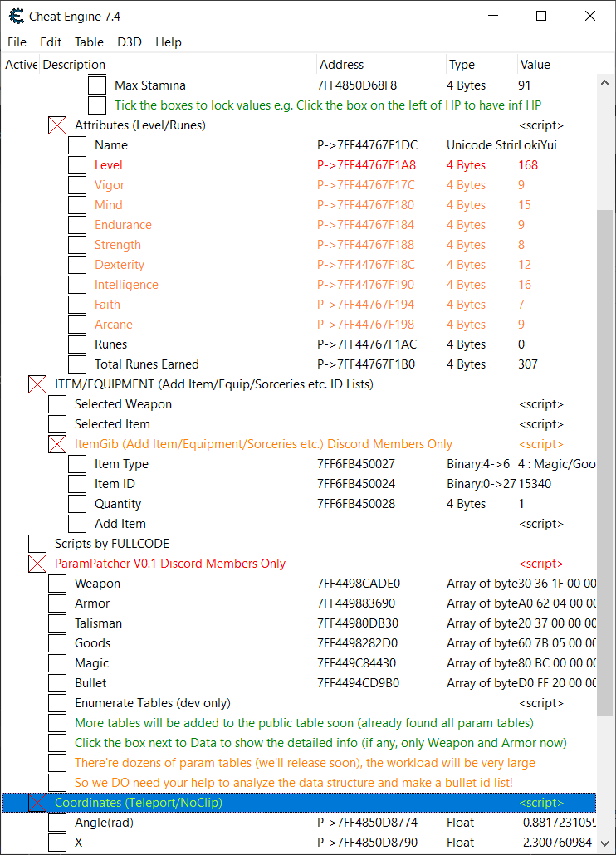Tick the Arcane checkbox
The height and width of the screenshot is (855, 616).
(77, 325)
